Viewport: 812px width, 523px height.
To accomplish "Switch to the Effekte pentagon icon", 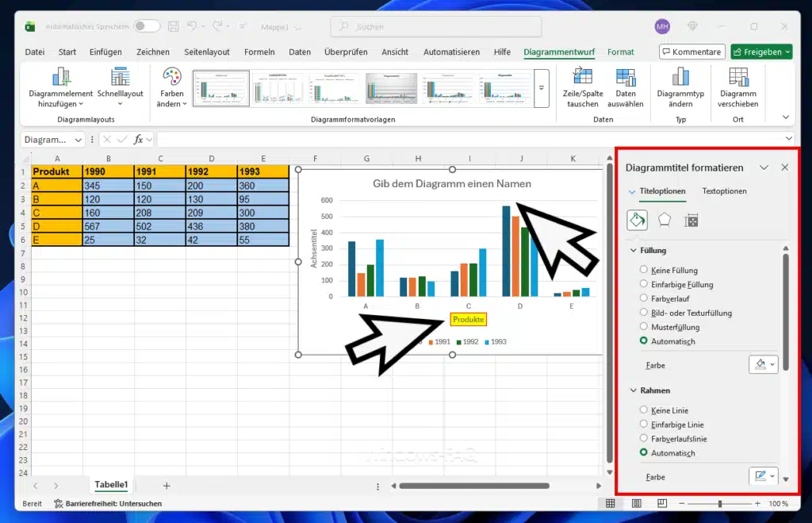I will 664,220.
